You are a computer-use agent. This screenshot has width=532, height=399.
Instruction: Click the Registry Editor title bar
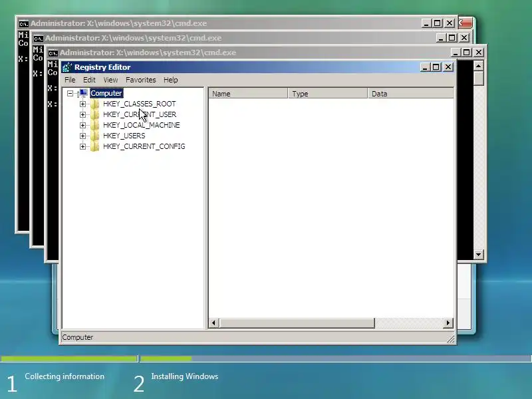pyautogui.click(x=258, y=67)
